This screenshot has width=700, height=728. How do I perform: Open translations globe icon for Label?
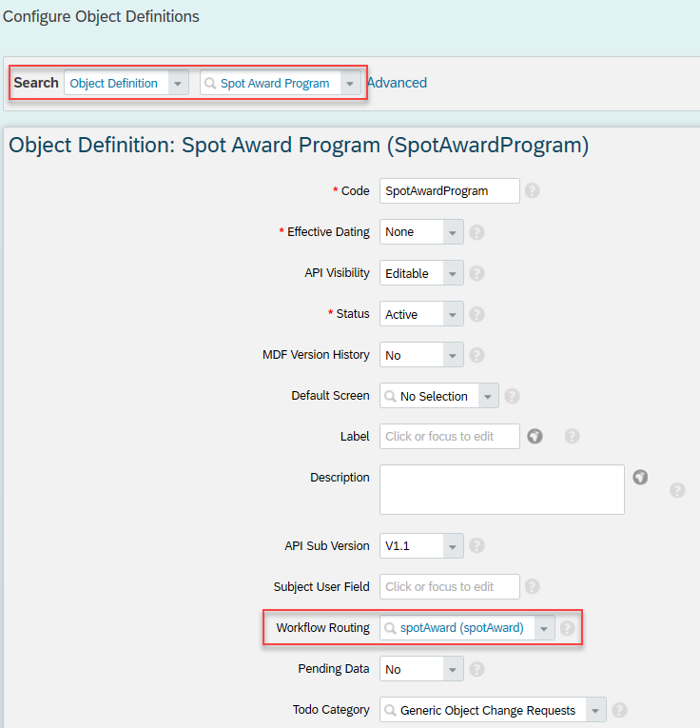535,436
